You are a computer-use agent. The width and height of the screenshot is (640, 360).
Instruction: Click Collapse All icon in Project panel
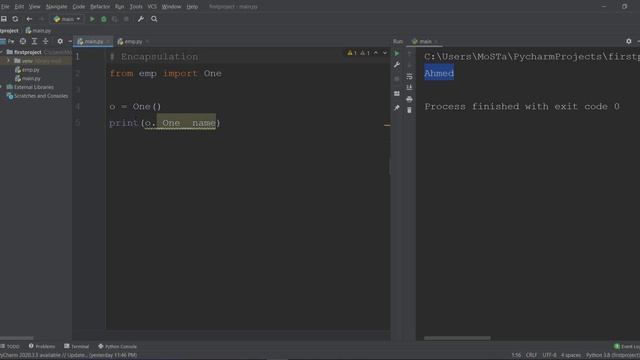click(x=45, y=41)
